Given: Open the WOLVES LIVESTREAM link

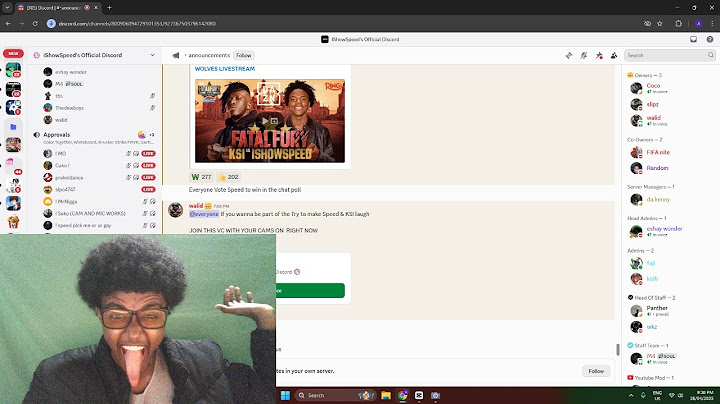Looking at the screenshot, I should pos(225,69).
